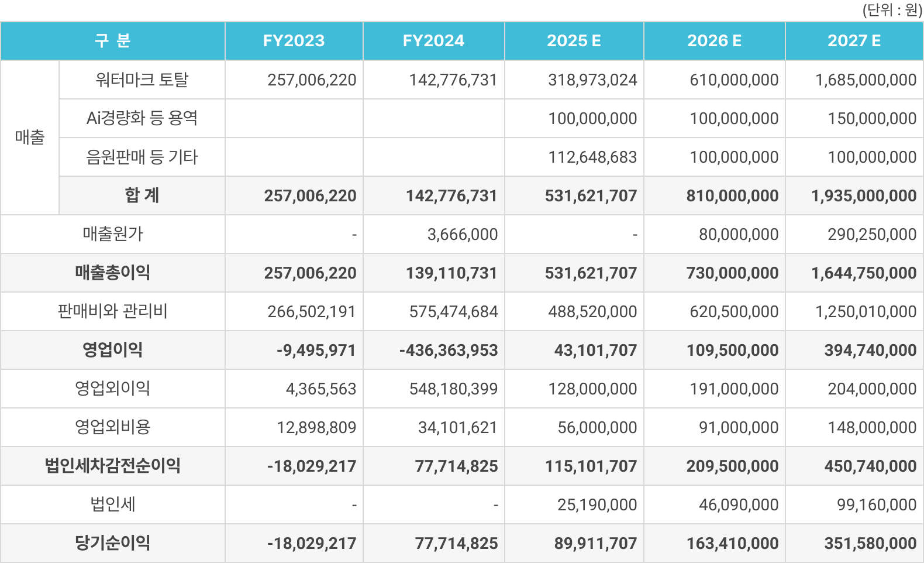Select the -436,363,953 operating loss cell
Screen dimensions: 924x563
coord(448,351)
